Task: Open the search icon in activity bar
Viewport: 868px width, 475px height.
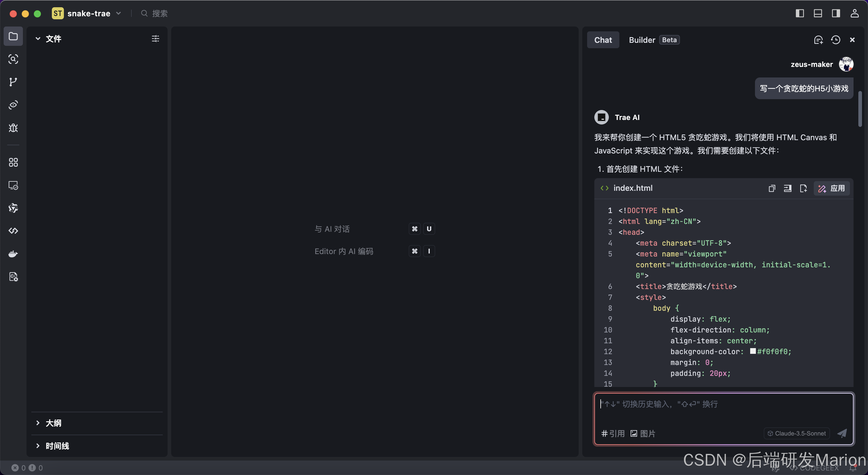Action: click(13, 59)
